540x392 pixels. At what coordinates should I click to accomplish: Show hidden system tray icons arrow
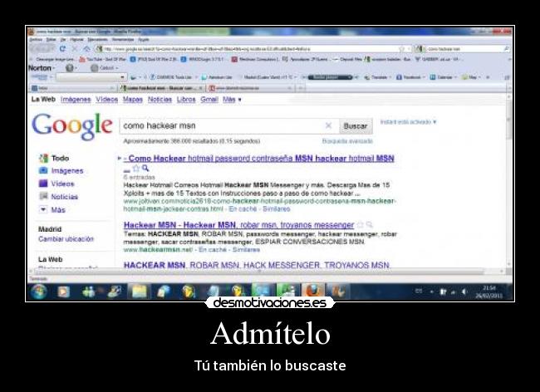click(431, 292)
